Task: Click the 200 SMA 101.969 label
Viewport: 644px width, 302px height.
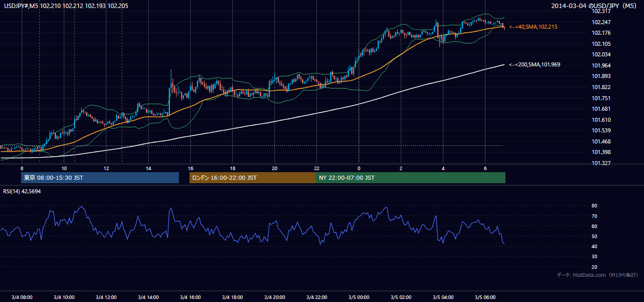Action: tap(535, 64)
